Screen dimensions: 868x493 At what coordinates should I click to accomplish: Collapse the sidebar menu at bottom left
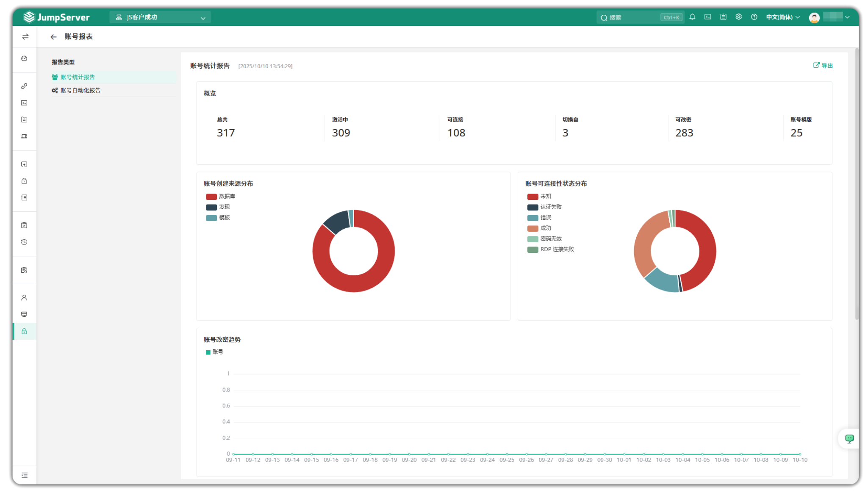coord(25,475)
